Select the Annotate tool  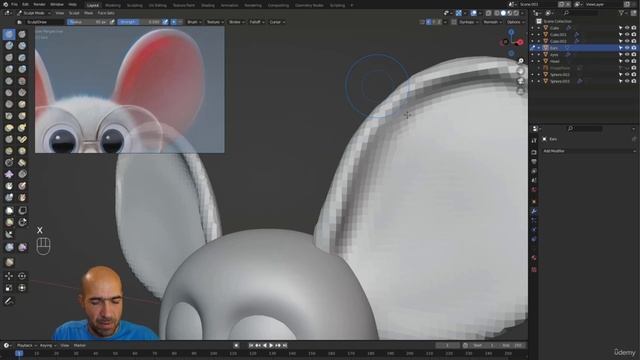pos(9,301)
